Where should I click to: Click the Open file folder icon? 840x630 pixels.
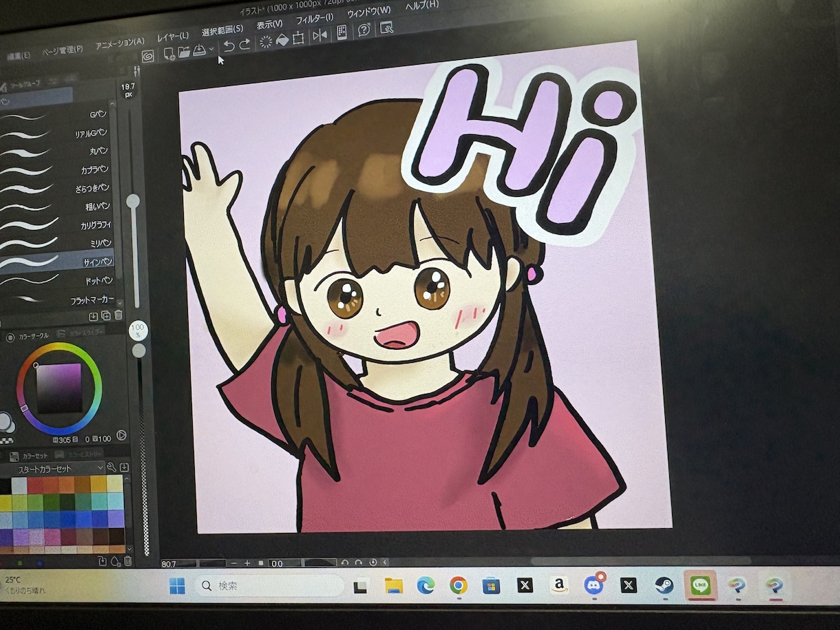click(184, 52)
